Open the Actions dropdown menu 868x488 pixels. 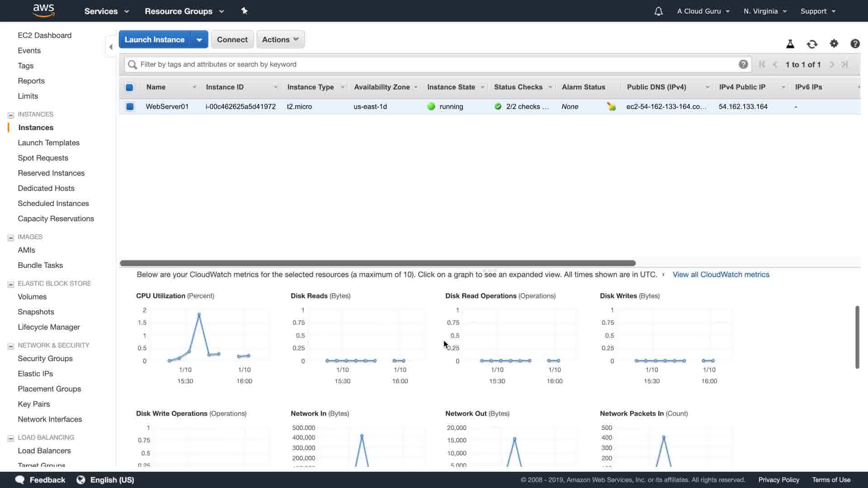(x=280, y=39)
